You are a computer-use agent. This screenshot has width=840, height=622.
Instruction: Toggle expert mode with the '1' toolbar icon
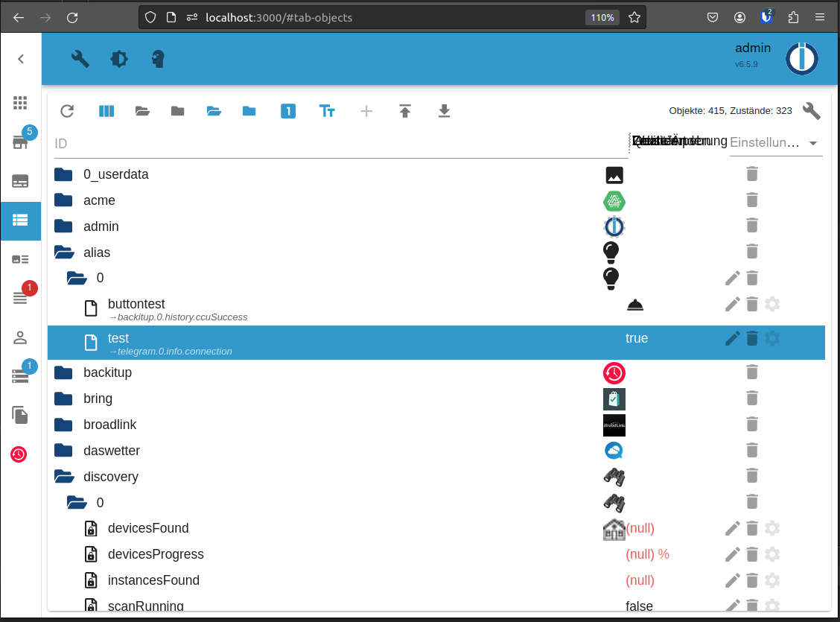click(x=288, y=110)
